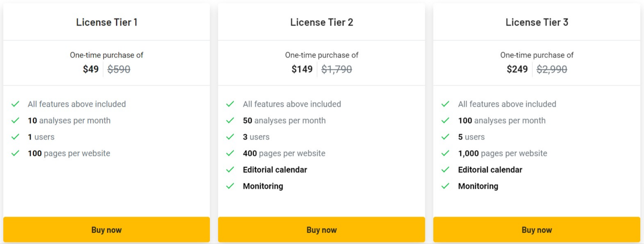Click Buy now for License Tier 2
The image size is (644, 244).
coord(321,230)
